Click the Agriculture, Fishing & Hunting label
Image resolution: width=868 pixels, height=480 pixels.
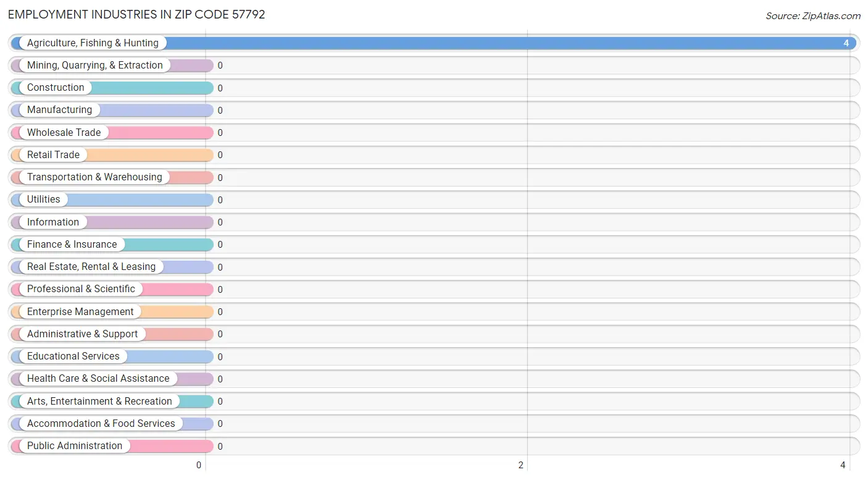pyautogui.click(x=93, y=43)
